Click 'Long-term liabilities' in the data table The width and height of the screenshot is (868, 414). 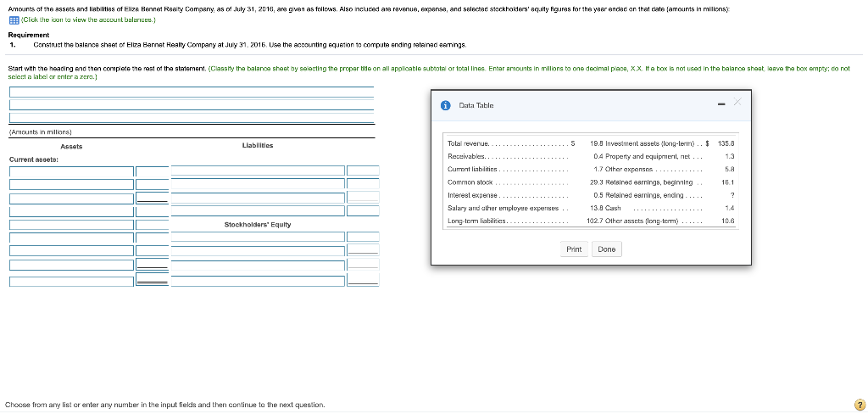click(x=476, y=221)
